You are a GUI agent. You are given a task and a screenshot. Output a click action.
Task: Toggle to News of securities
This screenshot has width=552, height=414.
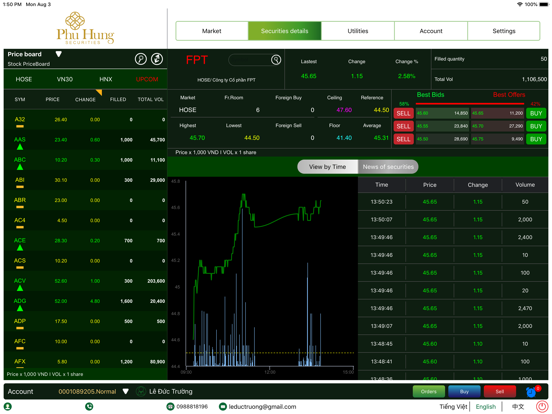tap(388, 167)
